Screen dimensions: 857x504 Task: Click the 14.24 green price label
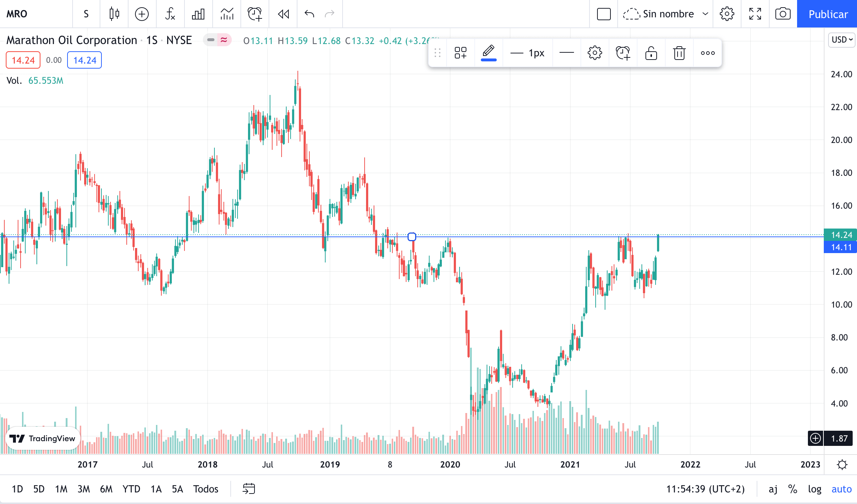pos(840,235)
